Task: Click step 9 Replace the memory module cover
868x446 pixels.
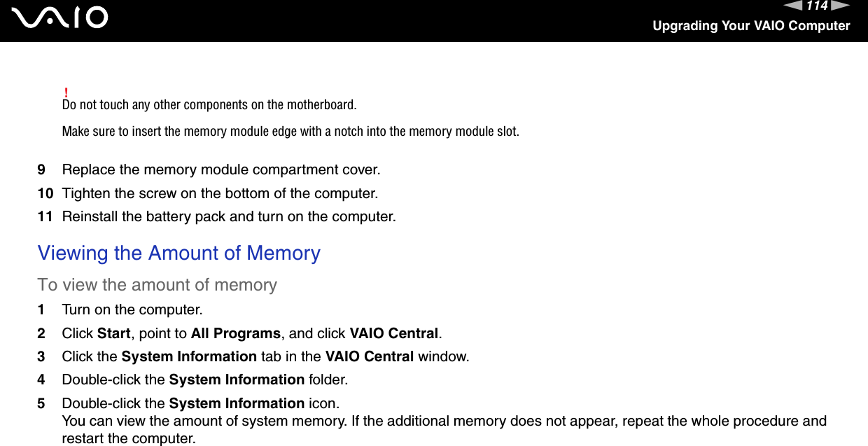Action: pyautogui.click(x=221, y=169)
